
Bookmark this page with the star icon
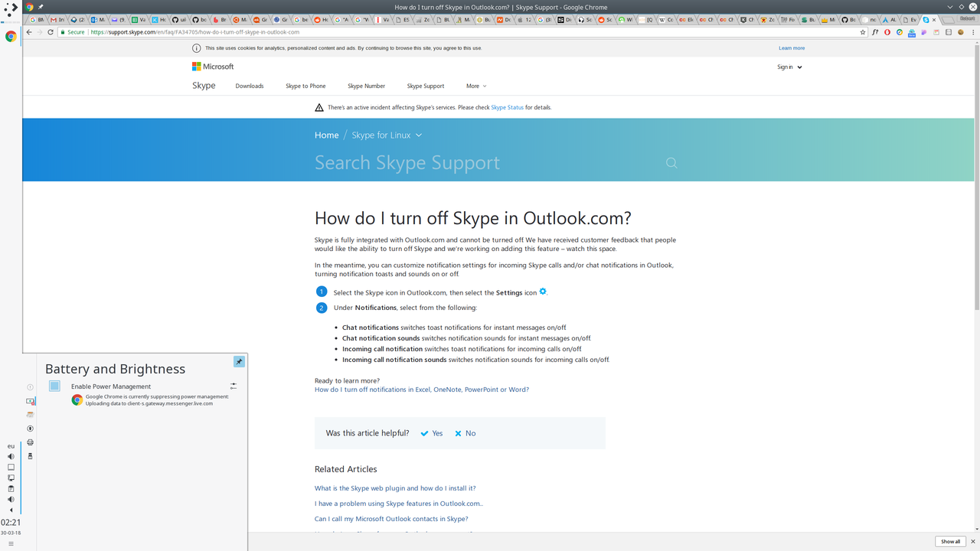pos(863,32)
